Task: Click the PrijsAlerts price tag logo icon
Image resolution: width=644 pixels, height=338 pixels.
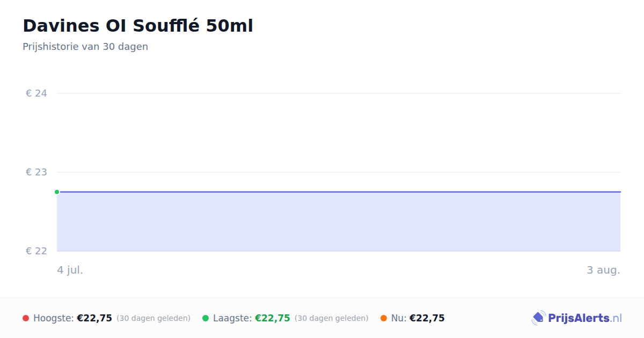Action: pyautogui.click(x=538, y=318)
